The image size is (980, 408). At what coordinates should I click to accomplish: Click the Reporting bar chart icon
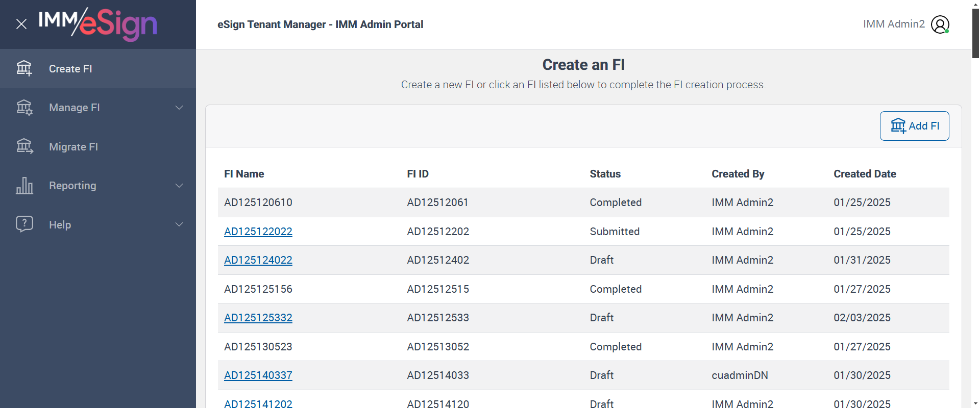pos(24,186)
